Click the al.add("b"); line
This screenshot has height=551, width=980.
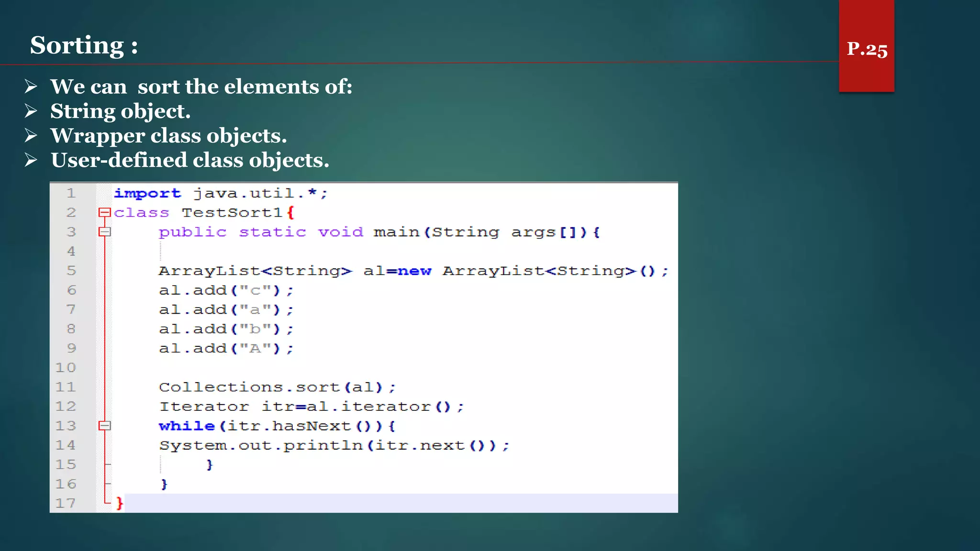pos(226,329)
